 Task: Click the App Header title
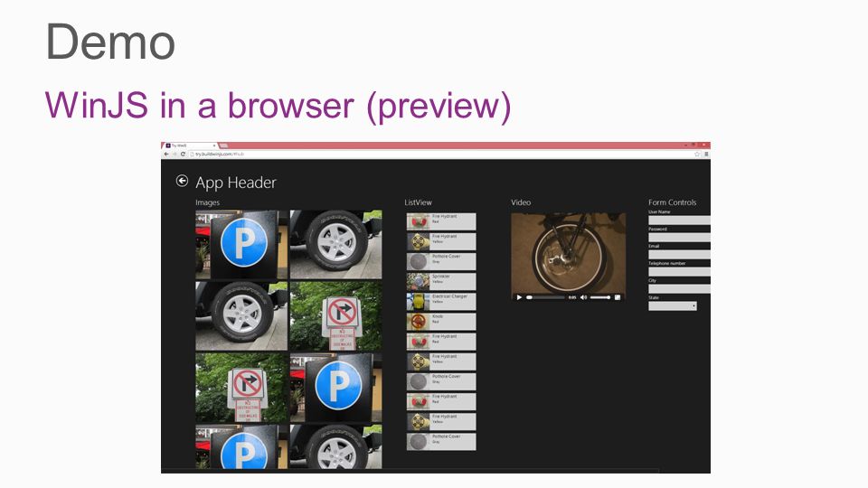point(236,183)
